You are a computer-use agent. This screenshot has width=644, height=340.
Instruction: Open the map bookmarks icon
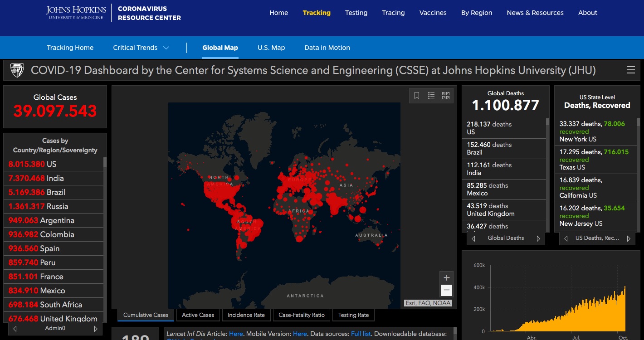[x=417, y=95]
